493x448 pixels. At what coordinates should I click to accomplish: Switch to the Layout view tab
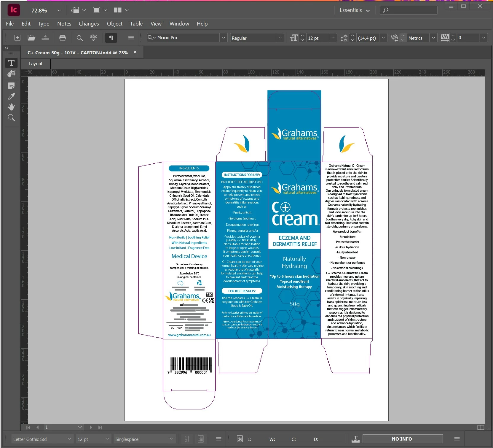pos(36,64)
